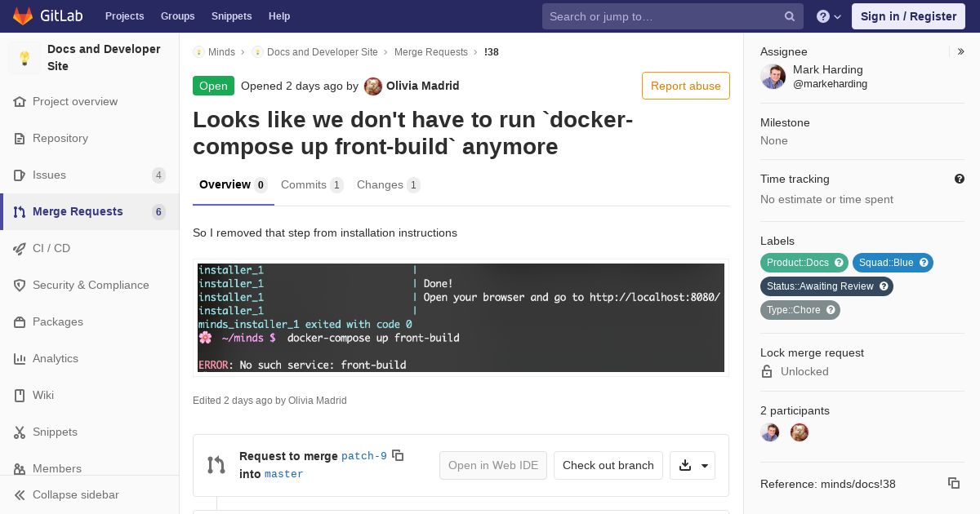Click the Product::Docs label help icon
Image resolution: width=980 pixels, height=514 pixels.
(x=839, y=263)
